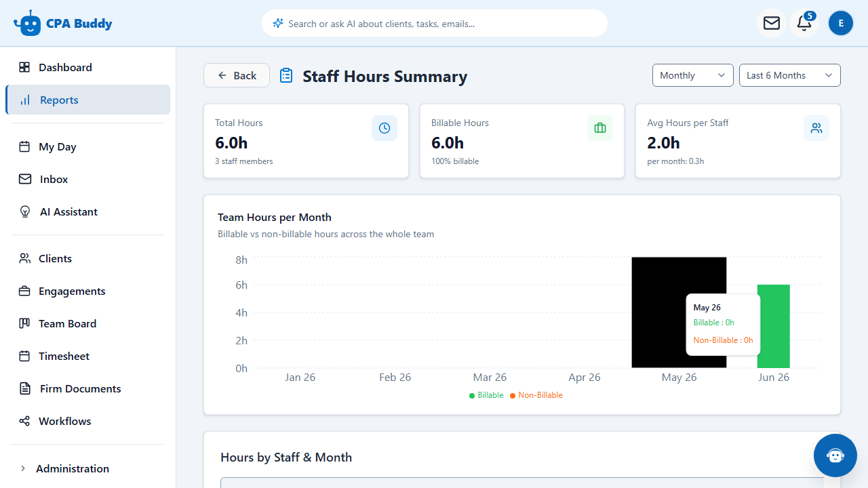Click the clock icon on Total Hours card
The height and width of the screenshot is (488, 868).
384,128
